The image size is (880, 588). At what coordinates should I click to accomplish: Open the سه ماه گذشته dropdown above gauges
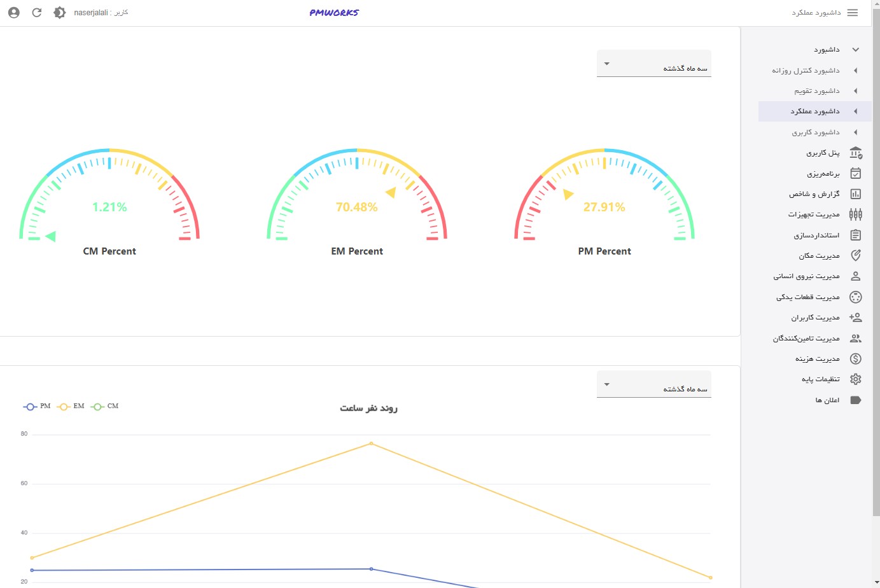[x=653, y=64]
